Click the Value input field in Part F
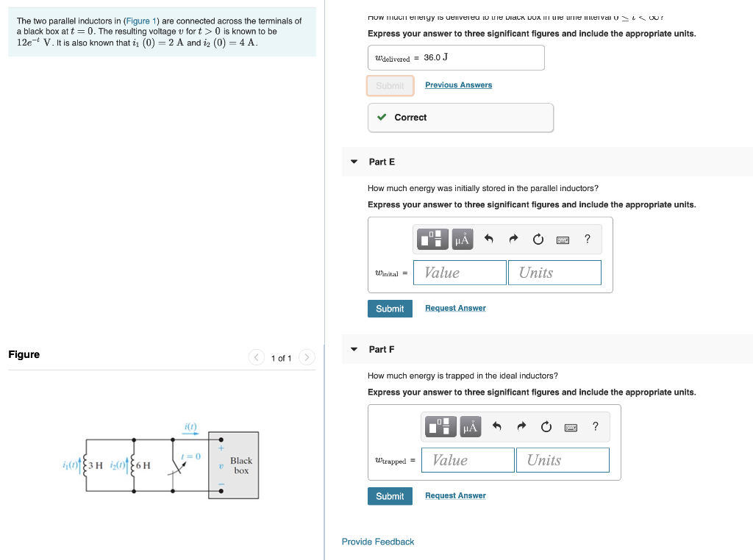The width and height of the screenshot is (753, 560). pos(468,459)
